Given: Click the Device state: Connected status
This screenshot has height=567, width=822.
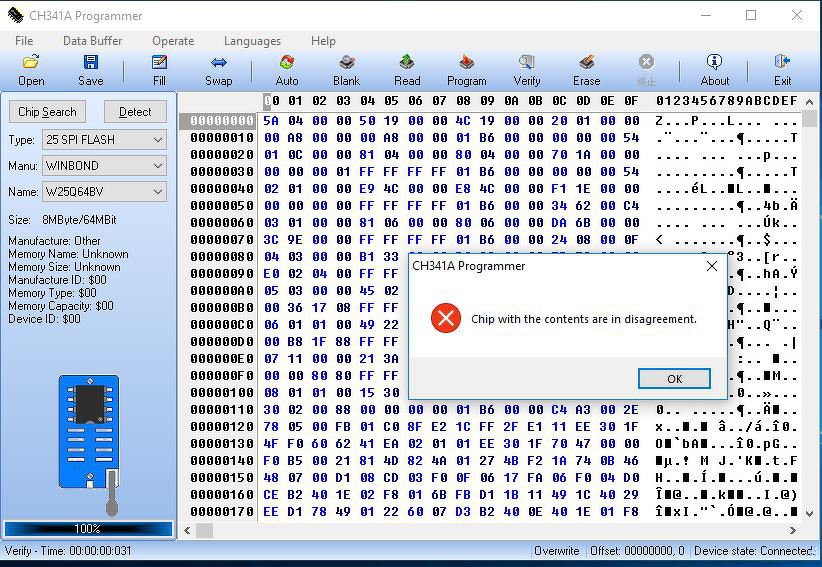Looking at the screenshot, I should (754, 551).
